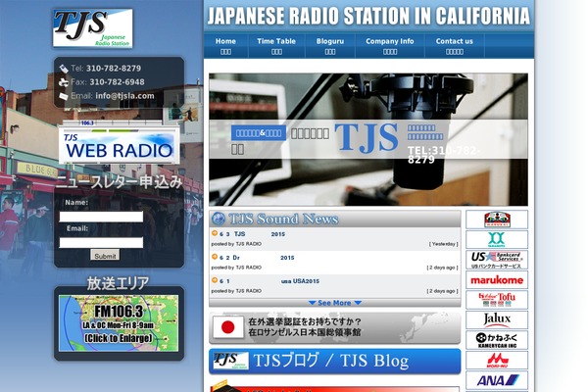Click the TJS logo inside the blog banner
The width and height of the screenshot is (588, 392).
point(230,361)
